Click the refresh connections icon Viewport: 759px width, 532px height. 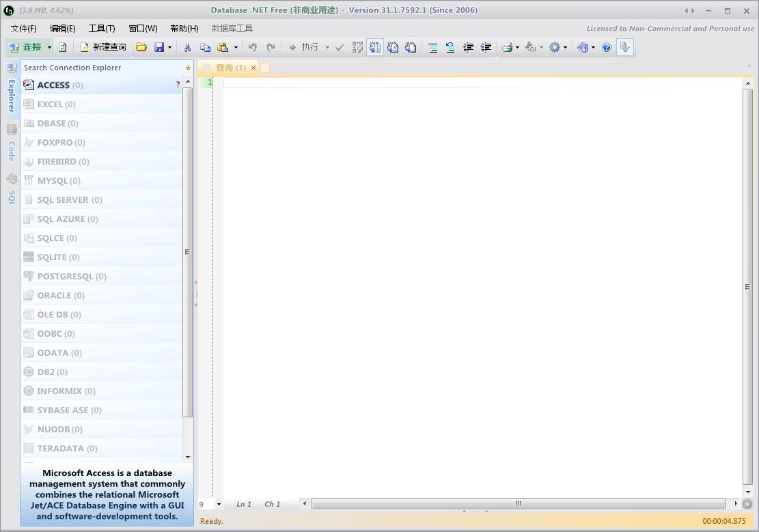(x=62, y=47)
